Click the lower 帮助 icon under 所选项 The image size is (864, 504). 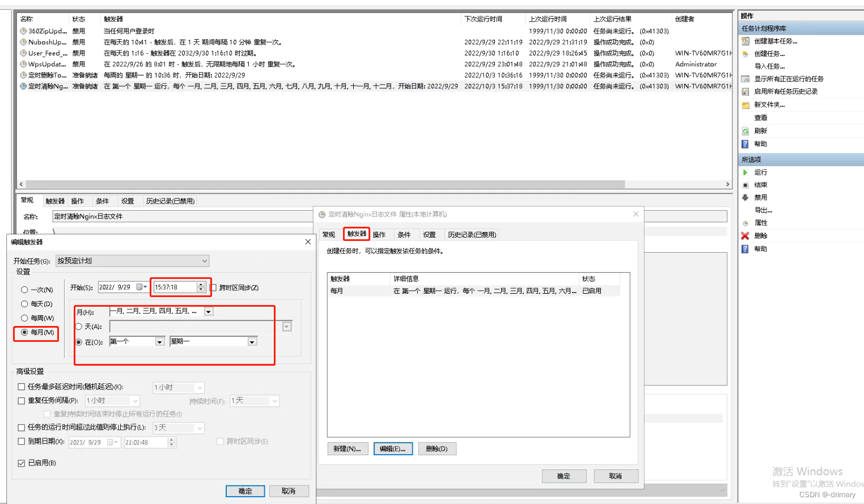pos(746,249)
